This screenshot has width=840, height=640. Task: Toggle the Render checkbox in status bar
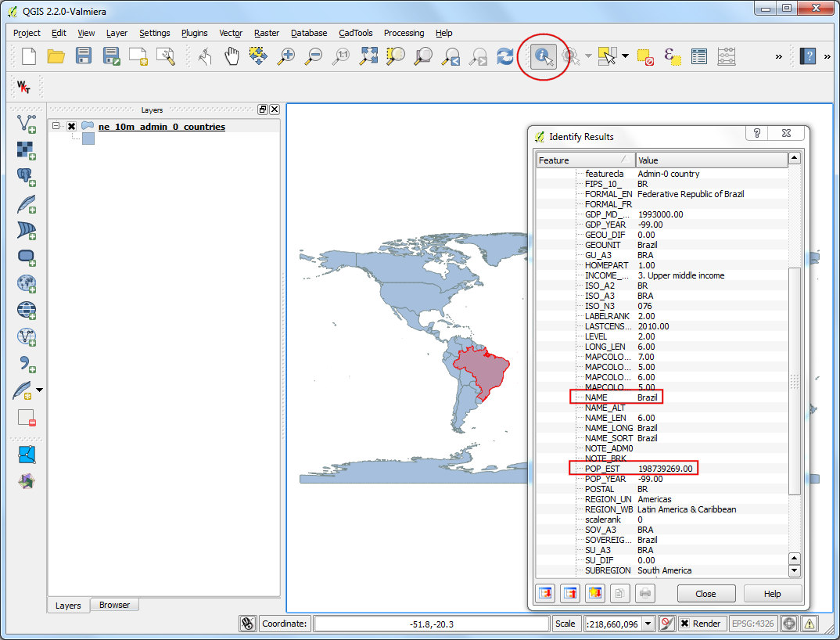click(x=684, y=624)
